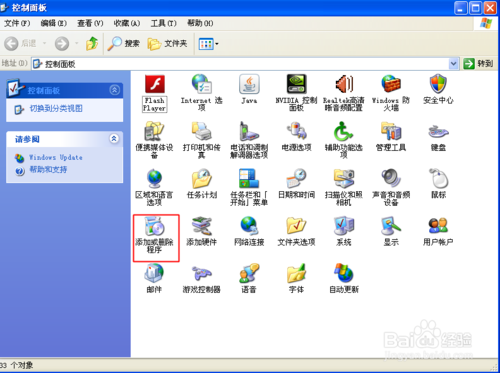Open the 工具(T) menu
The width and height of the screenshot is (500, 373).
click(x=163, y=23)
